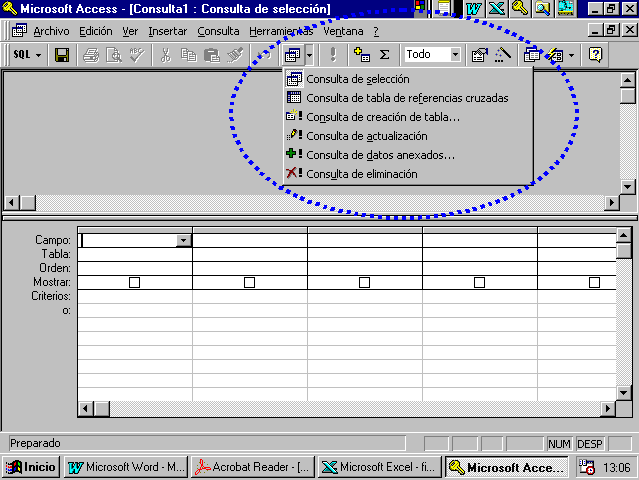Open the Archivo menu
The image size is (639, 480).
pos(51,31)
